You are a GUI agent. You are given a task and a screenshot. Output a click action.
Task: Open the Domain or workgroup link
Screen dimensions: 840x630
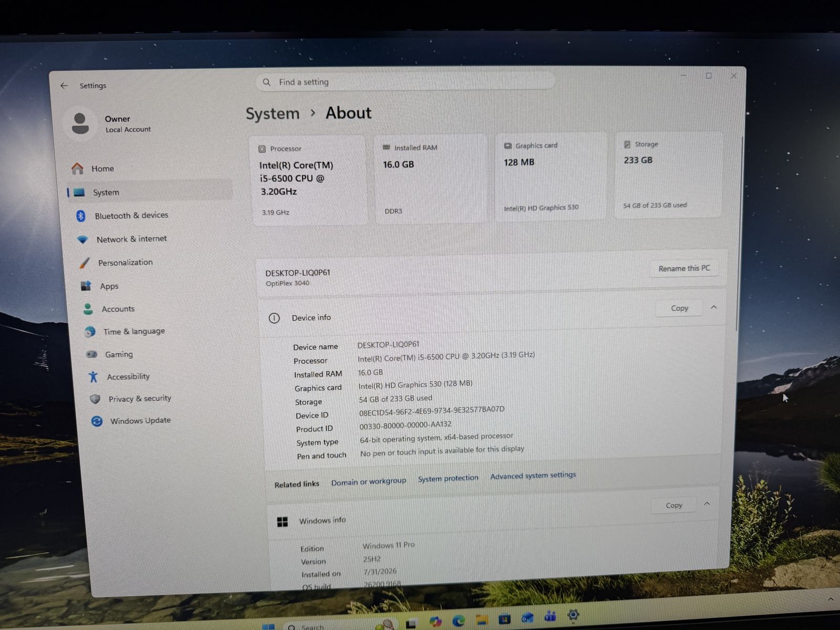(x=369, y=481)
